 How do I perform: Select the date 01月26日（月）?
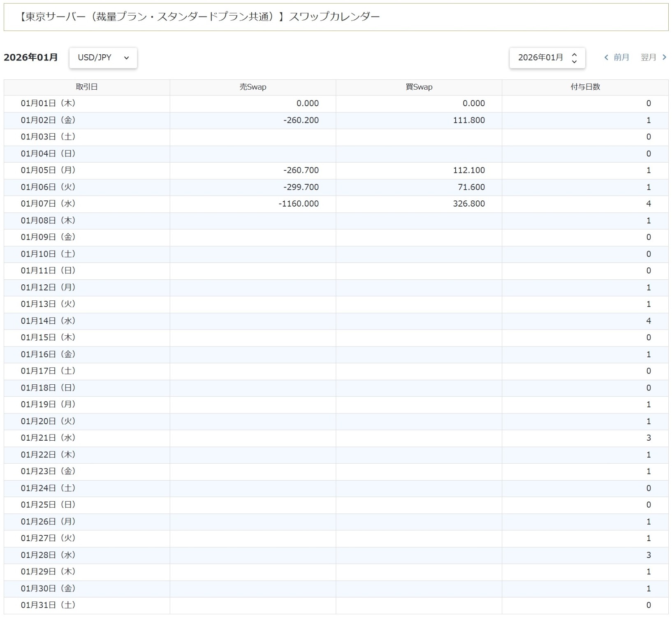tap(48, 522)
